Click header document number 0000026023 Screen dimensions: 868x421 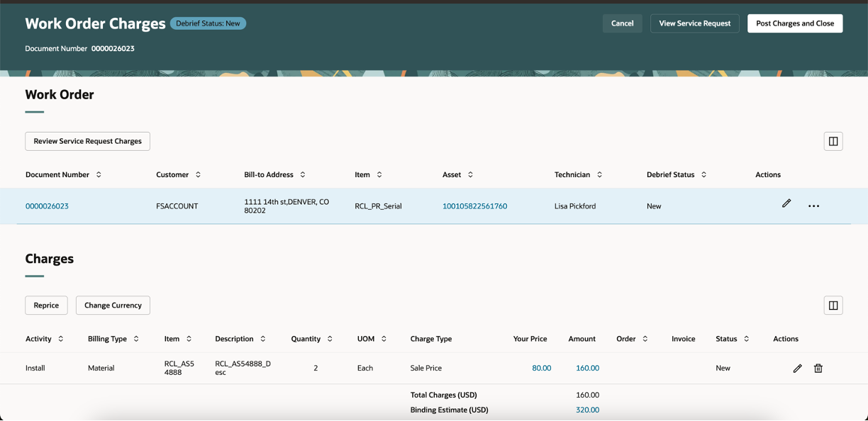[113, 49]
